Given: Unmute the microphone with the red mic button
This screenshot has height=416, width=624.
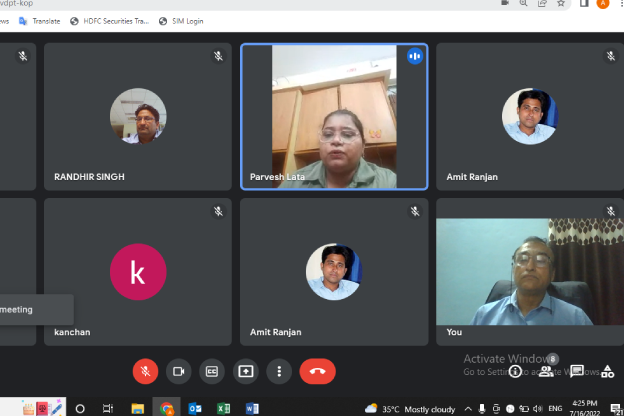Looking at the screenshot, I should point(145,371).
